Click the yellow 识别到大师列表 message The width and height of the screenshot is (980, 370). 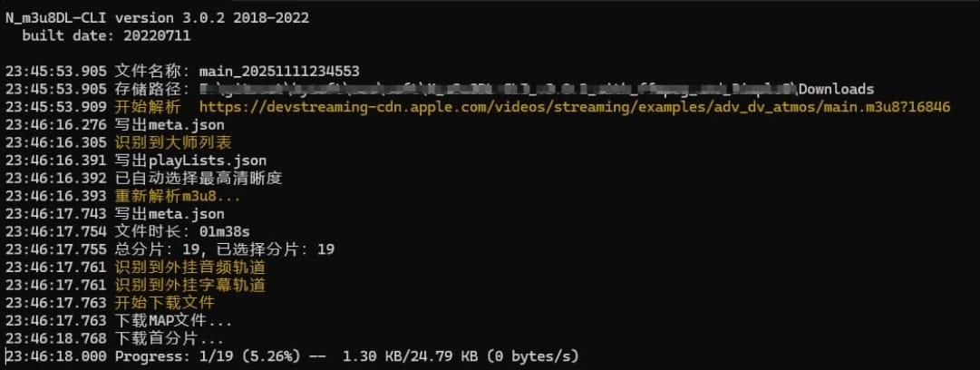click(173, 142)
